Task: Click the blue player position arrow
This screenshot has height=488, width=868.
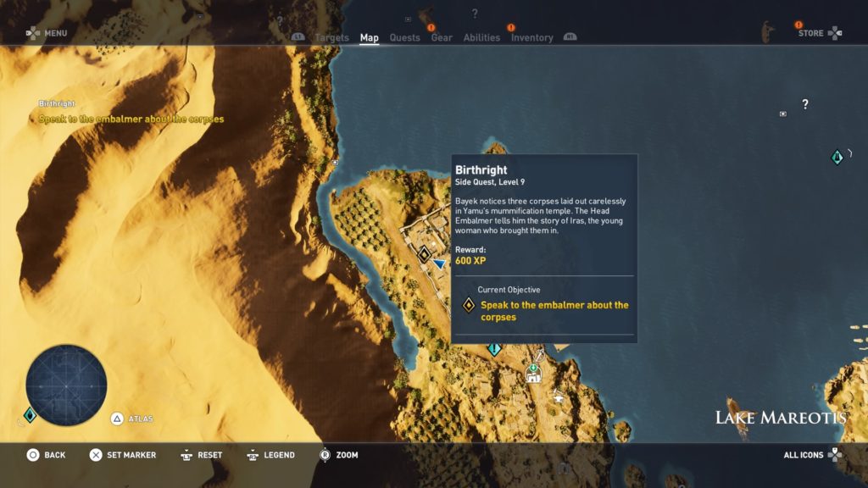Action: click(438, 264)
